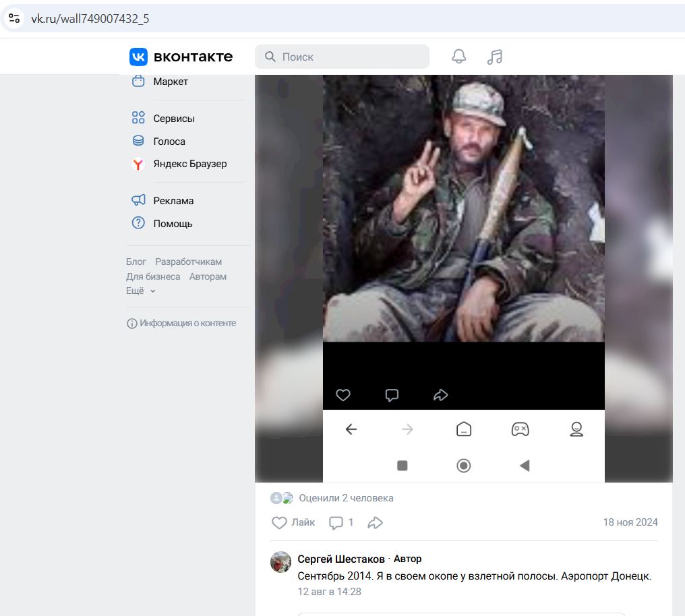
Task: Expand the Ещё dropdown
Action: (x=141, y=290)
